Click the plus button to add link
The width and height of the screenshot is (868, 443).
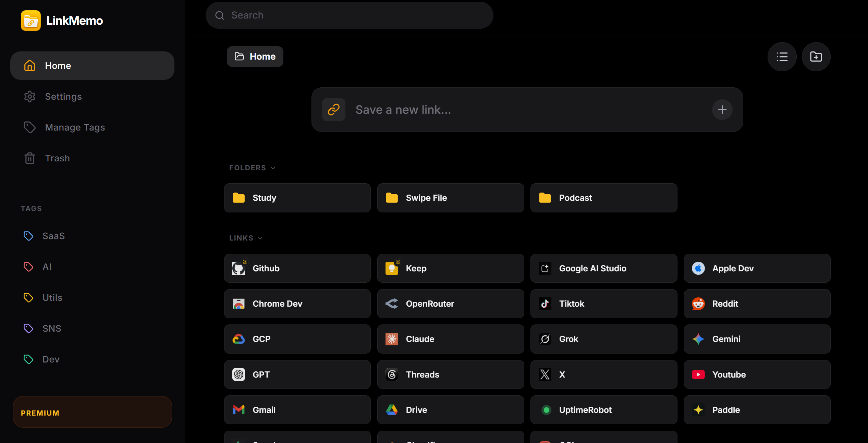click(722, 110)
